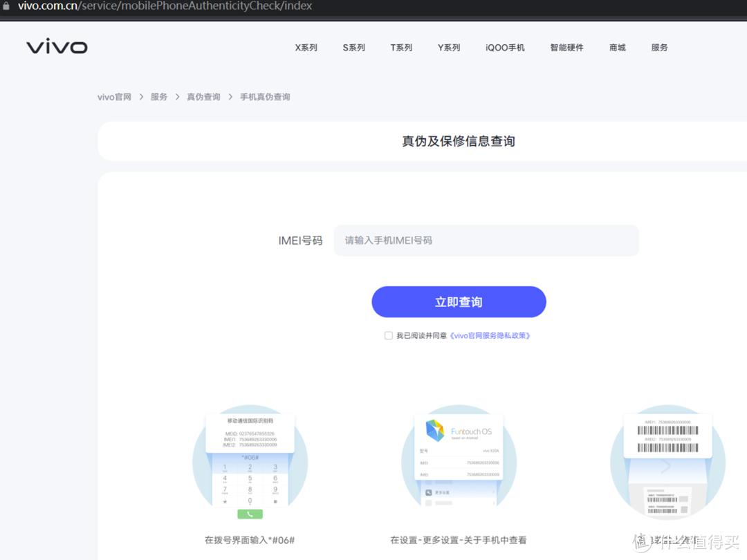This screenshot has height=560, width=747.
Task: Go to 服务 breadcrumb link
Action: (159, 97)
